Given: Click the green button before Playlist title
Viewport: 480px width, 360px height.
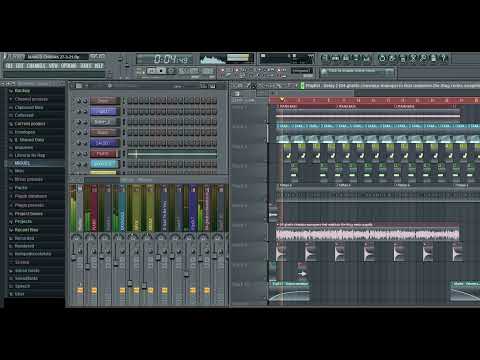Looking at the screenshot, I should [302, 86].
